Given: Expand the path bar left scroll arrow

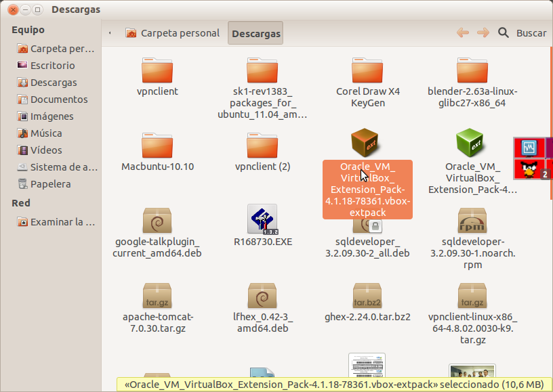Looking at the screenshot, I should pos(110,32).
